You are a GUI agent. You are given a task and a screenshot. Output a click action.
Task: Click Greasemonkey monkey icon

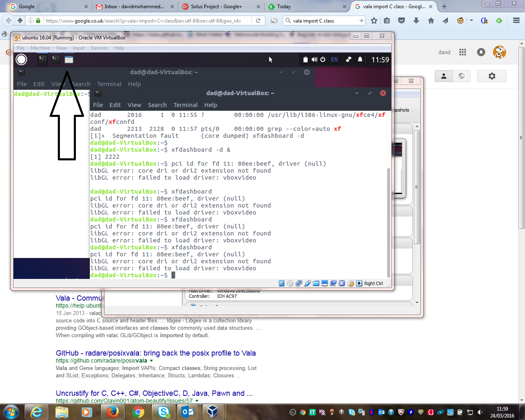(x=461, y=21)
